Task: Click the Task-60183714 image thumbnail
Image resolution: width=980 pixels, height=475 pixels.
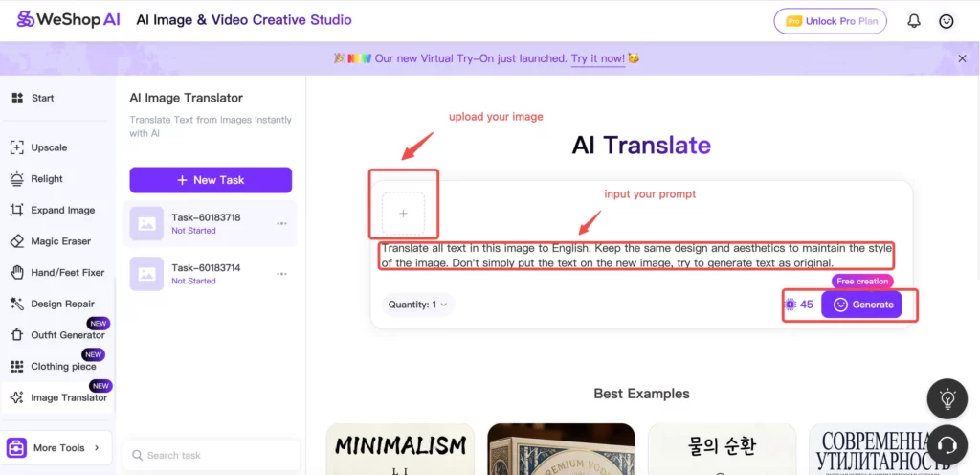Action: (146, 274)
